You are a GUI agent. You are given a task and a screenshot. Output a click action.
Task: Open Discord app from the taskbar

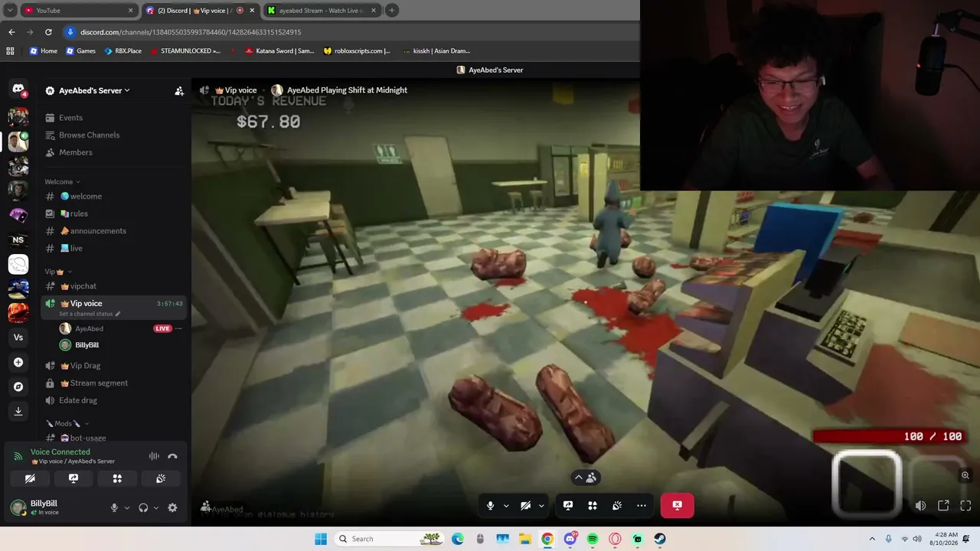(570, 539)
